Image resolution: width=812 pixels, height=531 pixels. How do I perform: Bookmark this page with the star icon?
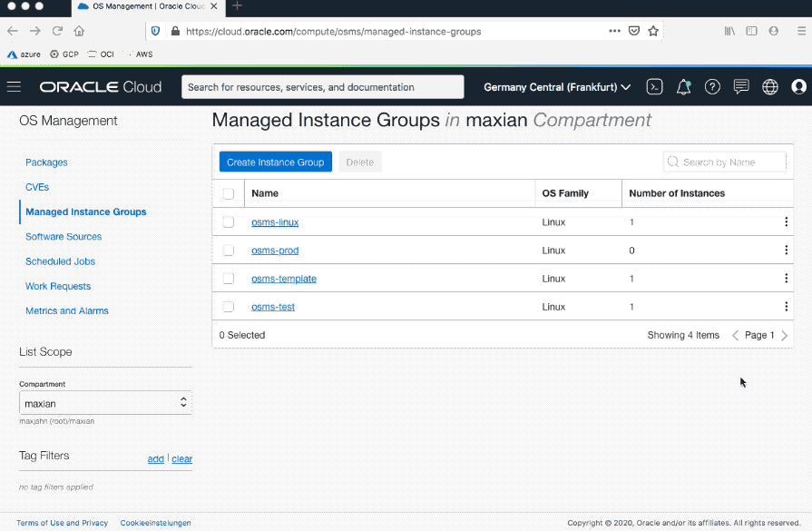pyautogui.click(x=653, y=31)
